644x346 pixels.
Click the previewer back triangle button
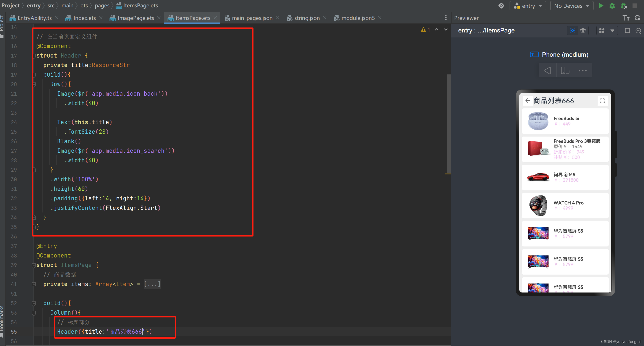tap(547, 71)
